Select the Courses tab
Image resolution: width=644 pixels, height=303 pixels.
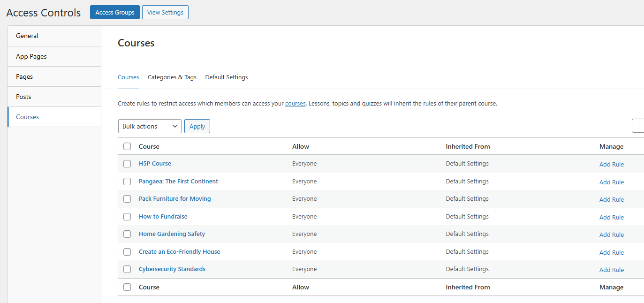pyautogui.click(x=128, y=77)
